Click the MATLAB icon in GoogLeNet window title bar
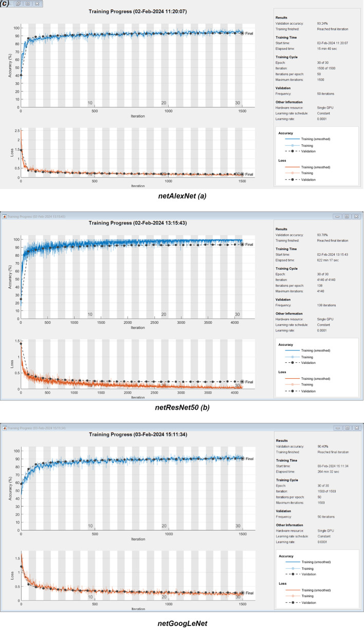Viewport: 364px width, 630px height. [x=5, y=427]
